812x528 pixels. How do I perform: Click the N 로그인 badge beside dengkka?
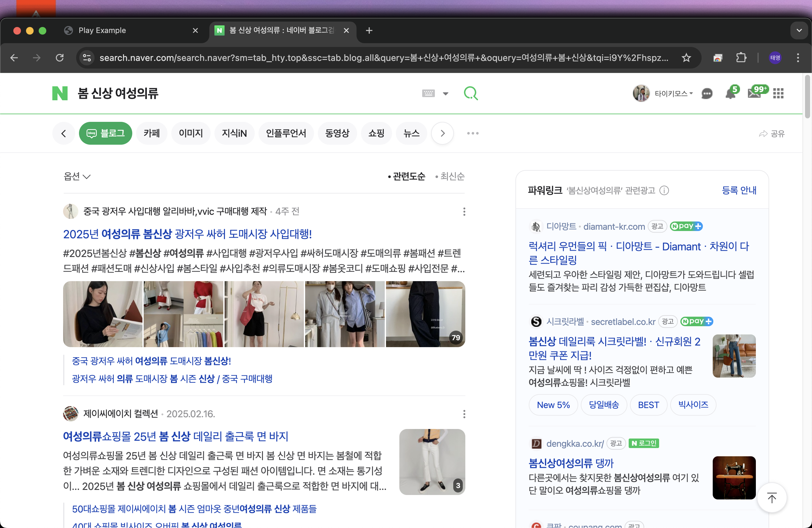point(644,443)
